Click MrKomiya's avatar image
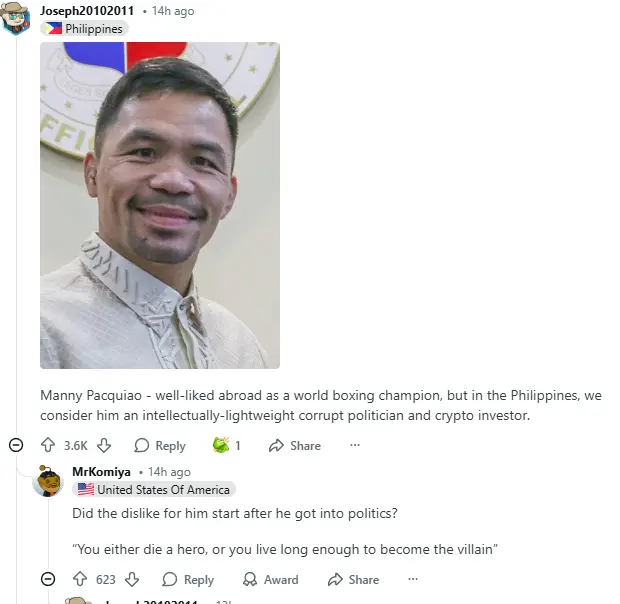The image size is (620, 604). 48,481
